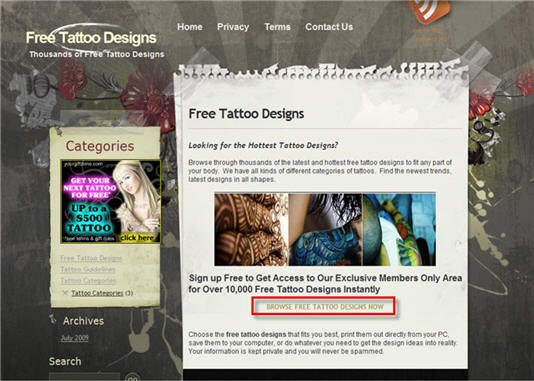534x381 pixels.
Task: Click the pin icon next to Archives
Action: [x=53, y=319]
